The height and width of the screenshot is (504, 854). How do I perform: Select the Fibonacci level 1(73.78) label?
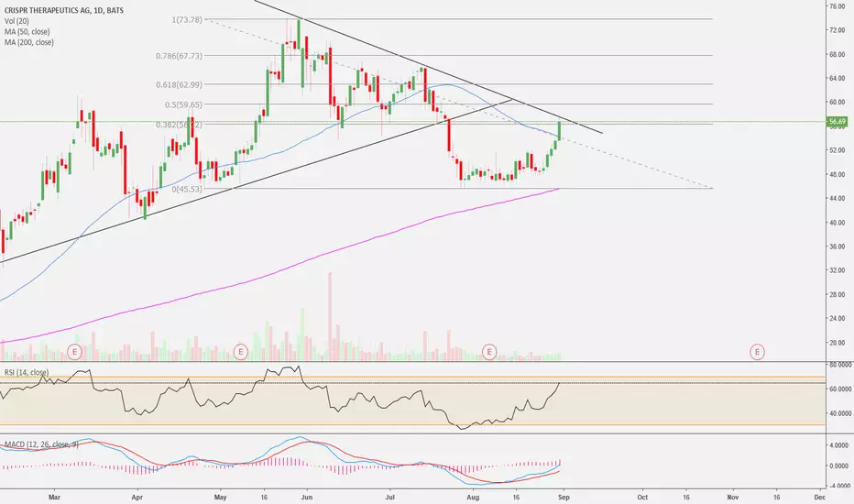pyautogui.click(x=187, y=19)
